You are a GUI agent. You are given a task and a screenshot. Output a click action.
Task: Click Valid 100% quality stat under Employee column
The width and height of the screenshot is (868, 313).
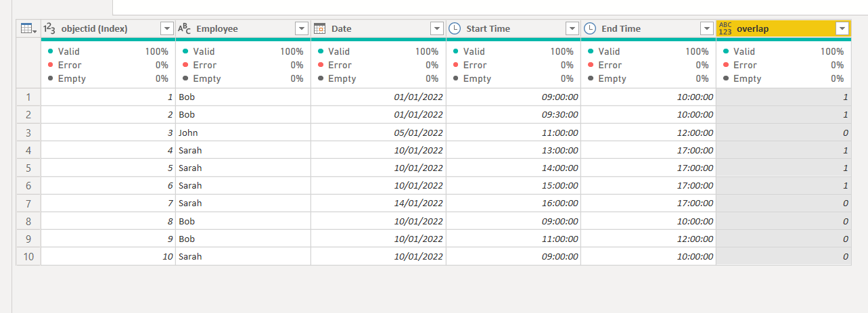coord(243,51)
